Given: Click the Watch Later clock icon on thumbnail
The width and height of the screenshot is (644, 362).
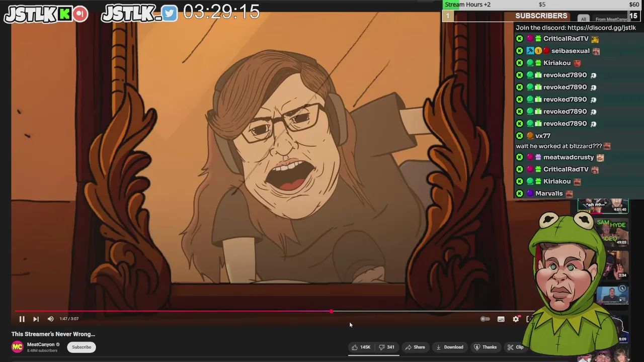Looking at the screenshot, I should (x=622, y=289).
